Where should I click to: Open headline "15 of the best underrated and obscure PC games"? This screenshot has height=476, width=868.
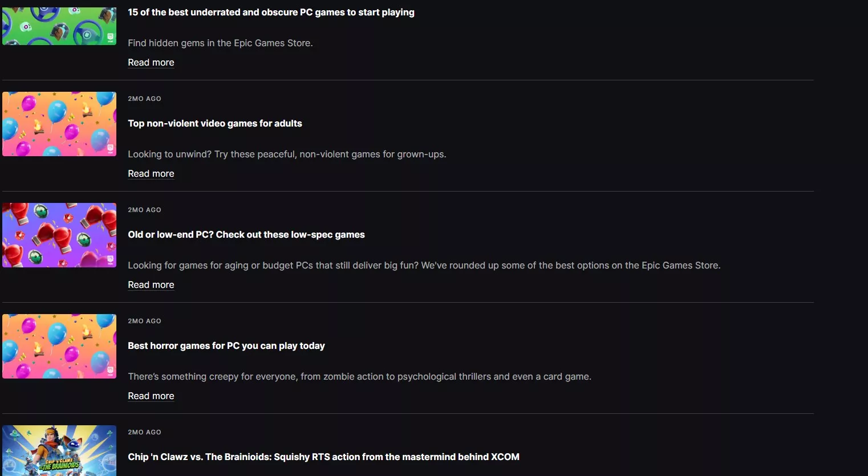pos(271,13)
